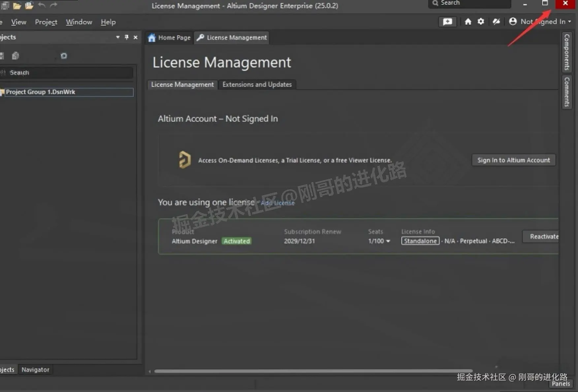Open the Projects panel options dropdown arrow
This screenshot has width=578, height=392.
[118, 37]
